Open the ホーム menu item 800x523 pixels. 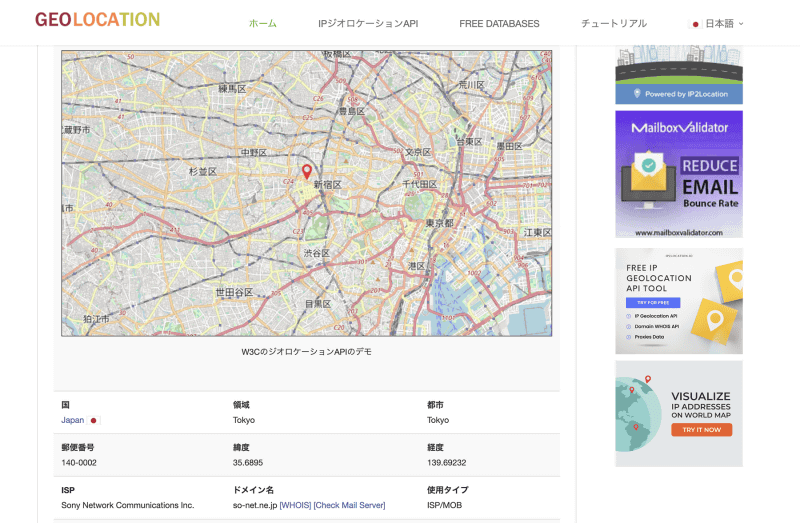click(x=263, y=23)
